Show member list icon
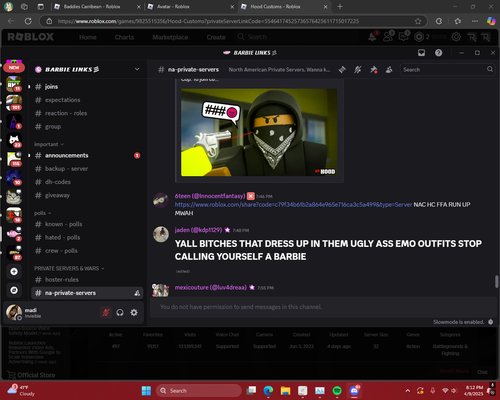This screenshot has height=400, width=500. click(389, 70)
